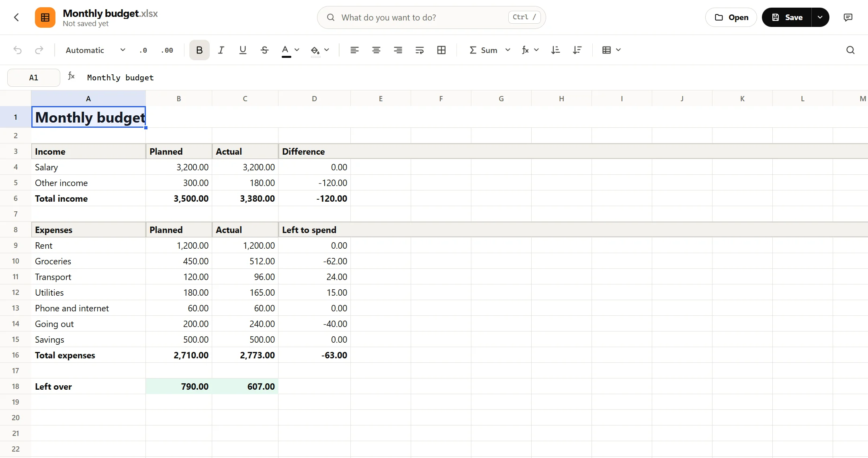The height and width of the screenshot is (458, 868).
Task: Toggle italic formatting
Action: click(x=221, y=50)
